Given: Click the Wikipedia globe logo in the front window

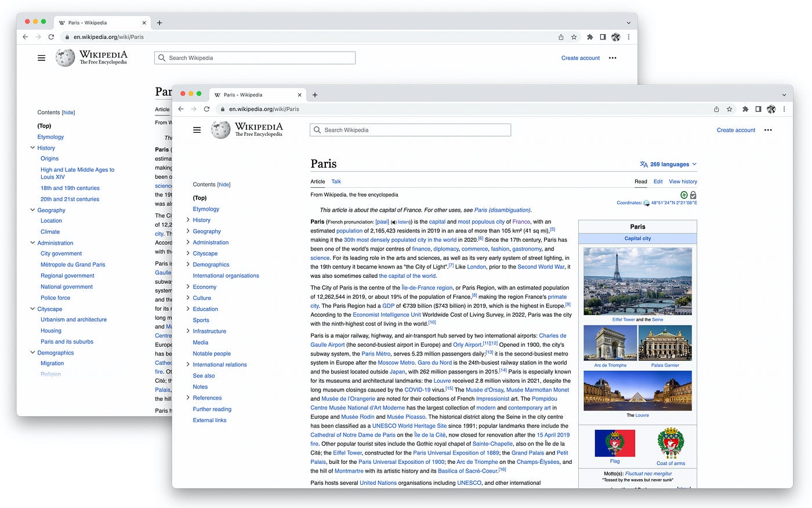Looking at the screenshot, I should click(220, 130).
